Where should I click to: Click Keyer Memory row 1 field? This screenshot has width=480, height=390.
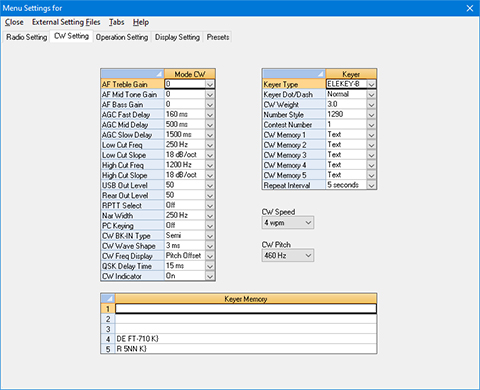click(x=246, y=309)
